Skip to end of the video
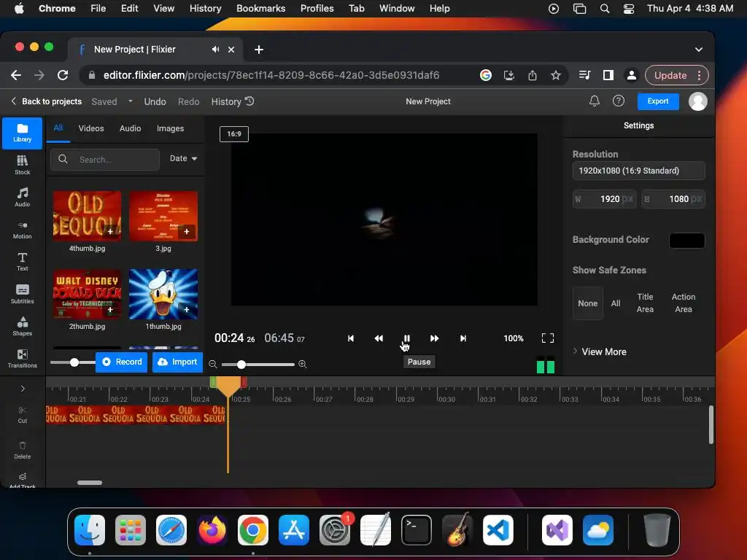The height and width of the screenshot is (560, 747). [463, 338]
